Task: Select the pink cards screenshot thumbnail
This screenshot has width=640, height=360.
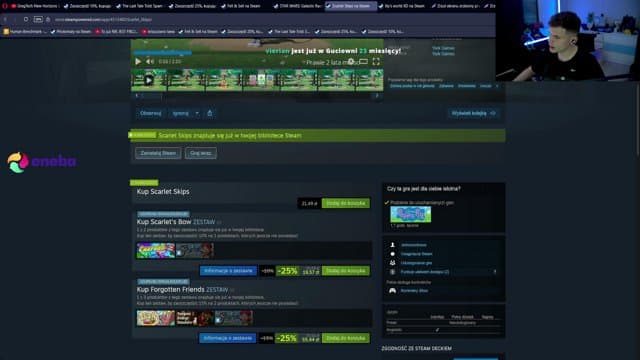Action: click(261, 80)
